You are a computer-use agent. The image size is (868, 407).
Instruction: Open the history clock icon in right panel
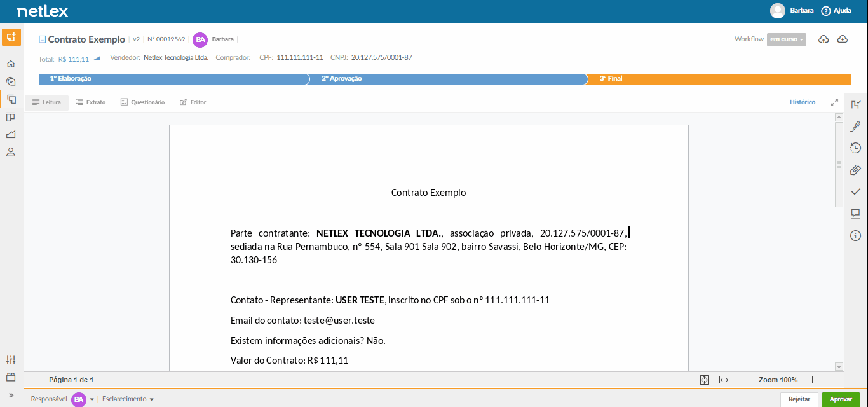[856, 148]
